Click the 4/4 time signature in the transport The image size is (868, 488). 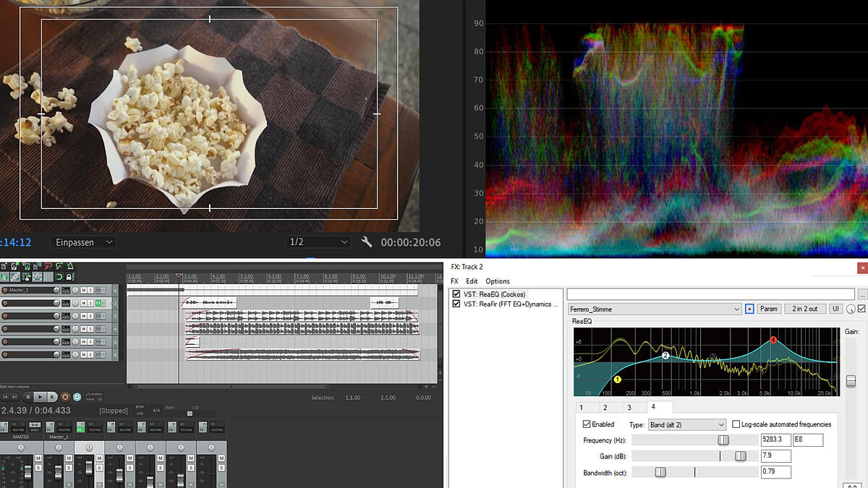[156, 410]
